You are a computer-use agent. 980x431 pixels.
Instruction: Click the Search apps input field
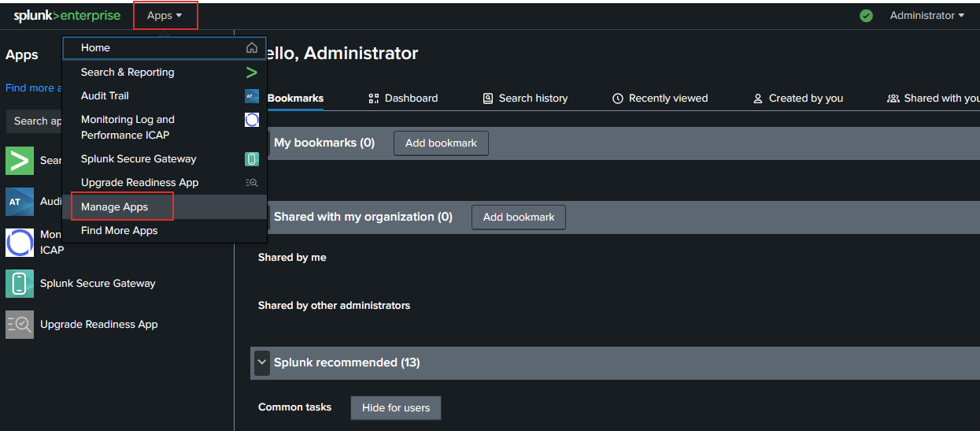click(x=34, y=121)
